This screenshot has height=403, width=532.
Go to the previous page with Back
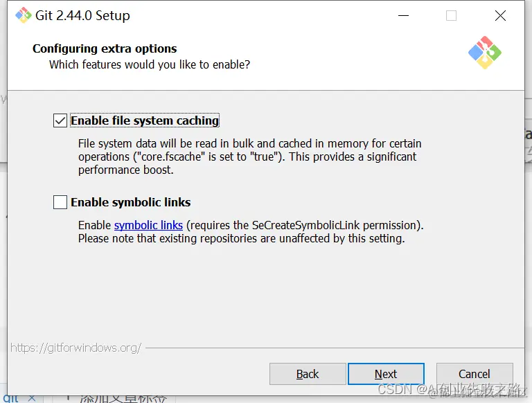[308, 374]
